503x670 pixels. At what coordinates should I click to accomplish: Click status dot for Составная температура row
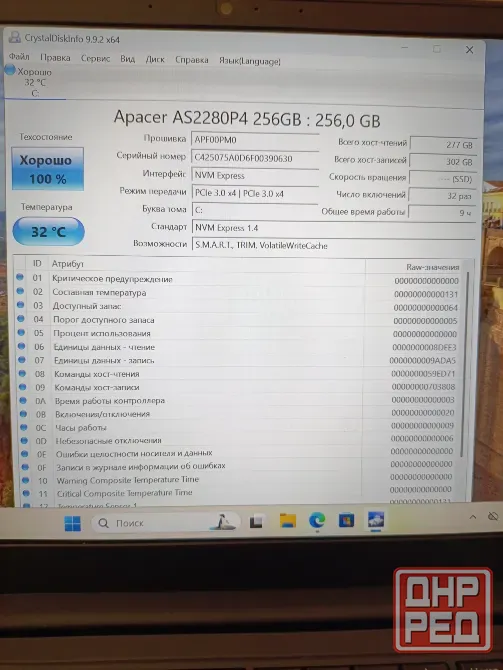[x=20, y=291]
